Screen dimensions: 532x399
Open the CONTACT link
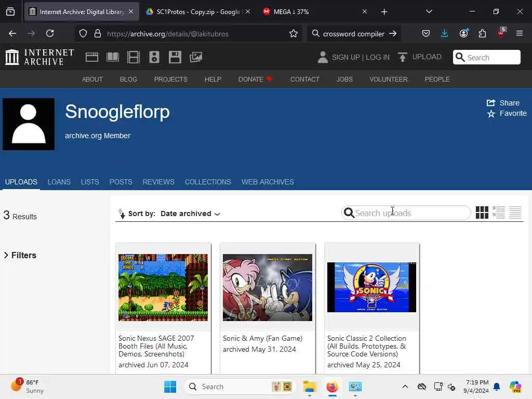click(x=305, y=79)
